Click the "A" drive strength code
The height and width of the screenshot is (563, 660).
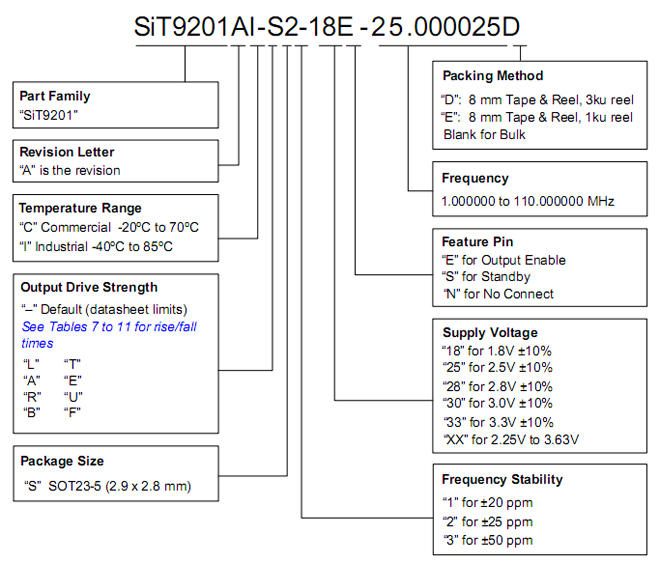(x=32, y=380)
